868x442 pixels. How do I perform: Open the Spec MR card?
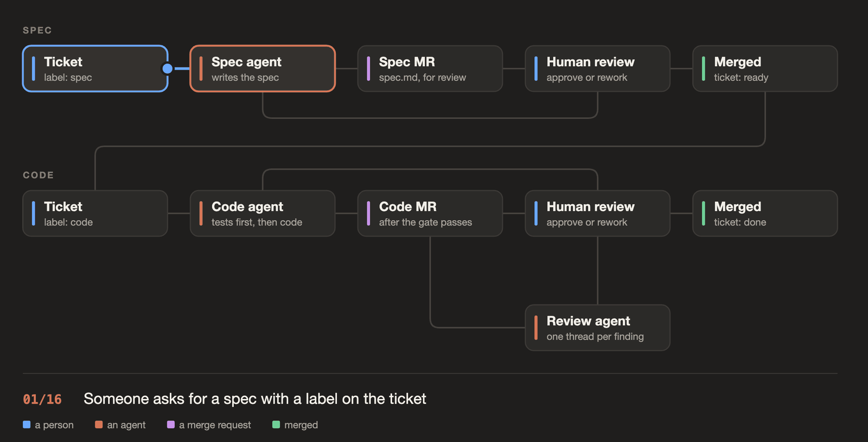point(430,68)
